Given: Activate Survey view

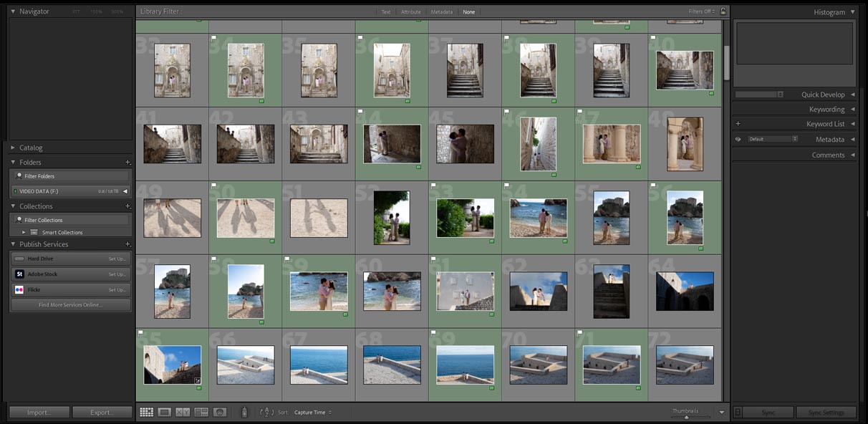Looking at the screenshot, I should [x=201, y=412].
